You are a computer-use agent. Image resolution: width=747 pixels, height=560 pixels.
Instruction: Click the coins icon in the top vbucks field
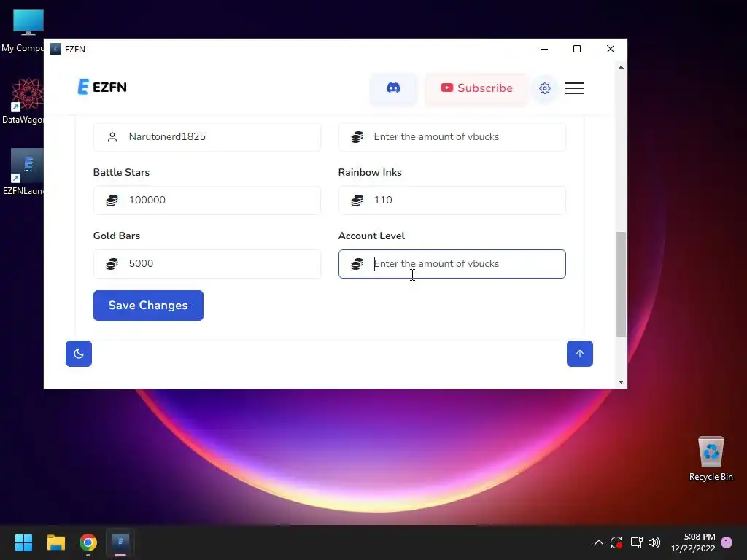pos(357,137)
